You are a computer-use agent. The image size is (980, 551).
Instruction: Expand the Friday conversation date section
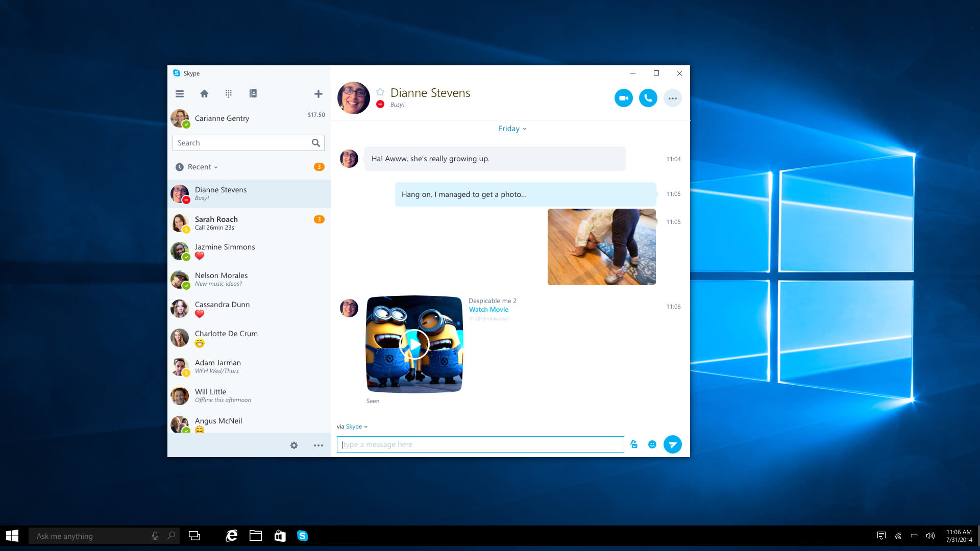point(512,129)
